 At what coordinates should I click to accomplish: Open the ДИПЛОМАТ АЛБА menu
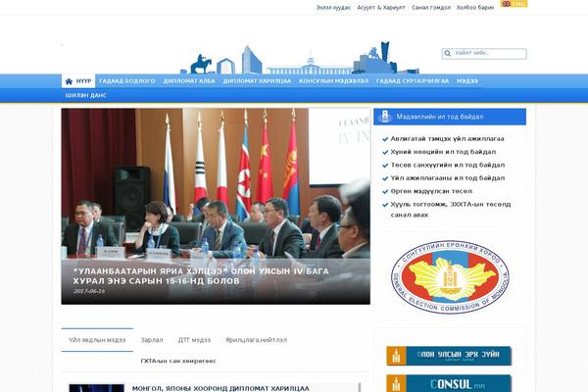click(x=189, y=81)
